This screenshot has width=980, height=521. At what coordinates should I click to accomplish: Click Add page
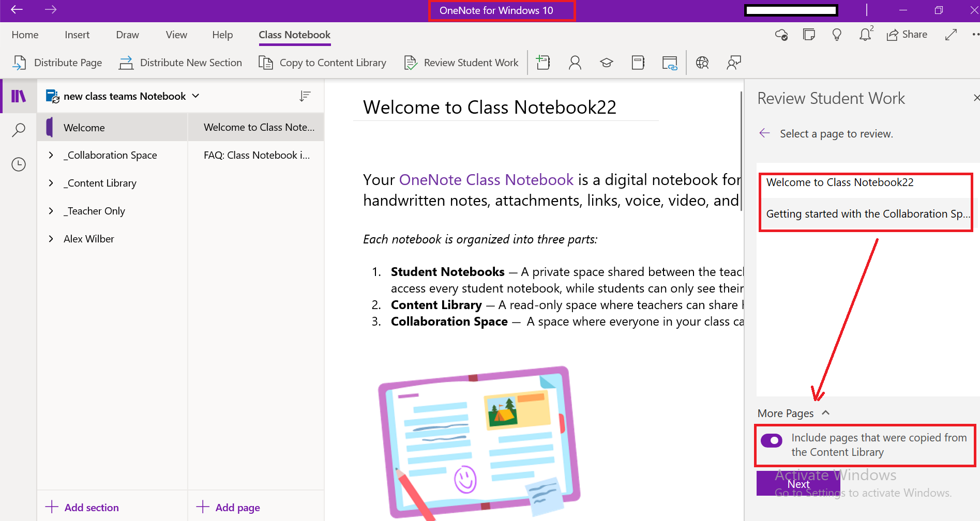click(228, 507)
